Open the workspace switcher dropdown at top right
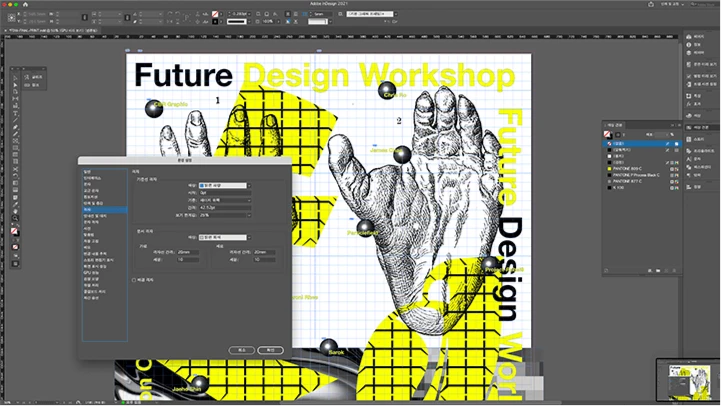Screen dimensions: 721x406 672,4
